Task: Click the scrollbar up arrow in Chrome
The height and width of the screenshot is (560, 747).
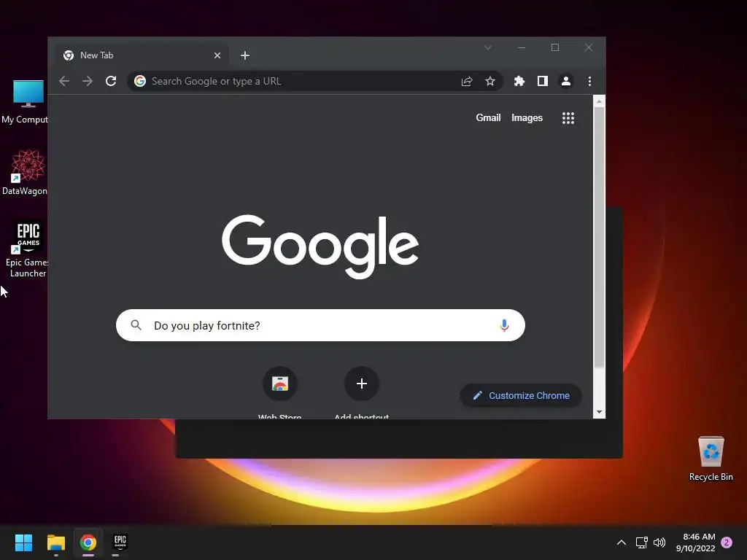Action: coord(600,101)
